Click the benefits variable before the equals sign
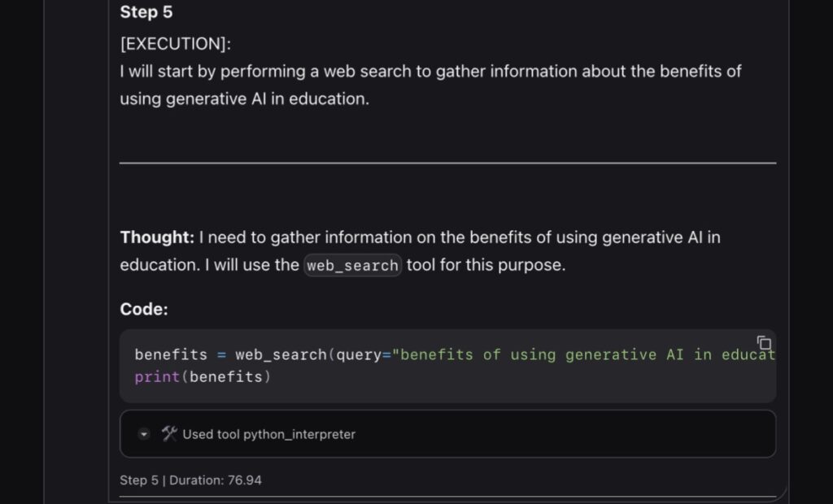 point(171,354)
